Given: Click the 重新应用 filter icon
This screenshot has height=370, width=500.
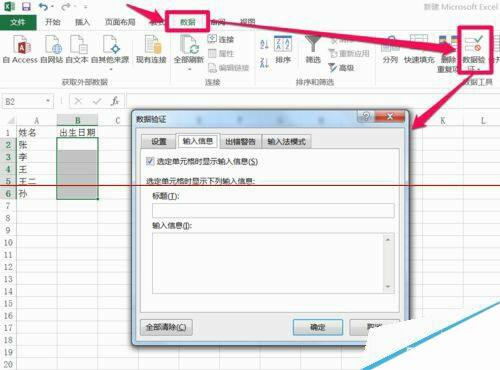Looking at the screenshot, I should pyautogui.click(x=333, y=53).
